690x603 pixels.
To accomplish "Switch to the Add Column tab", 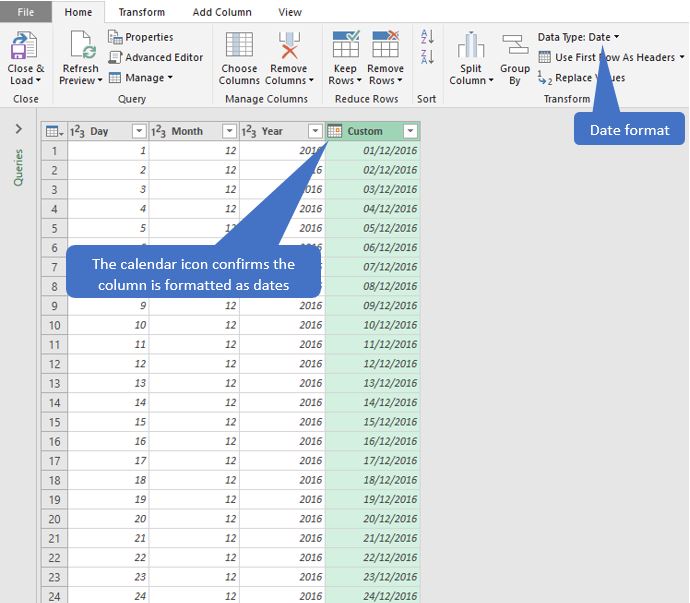I will 222,12.
